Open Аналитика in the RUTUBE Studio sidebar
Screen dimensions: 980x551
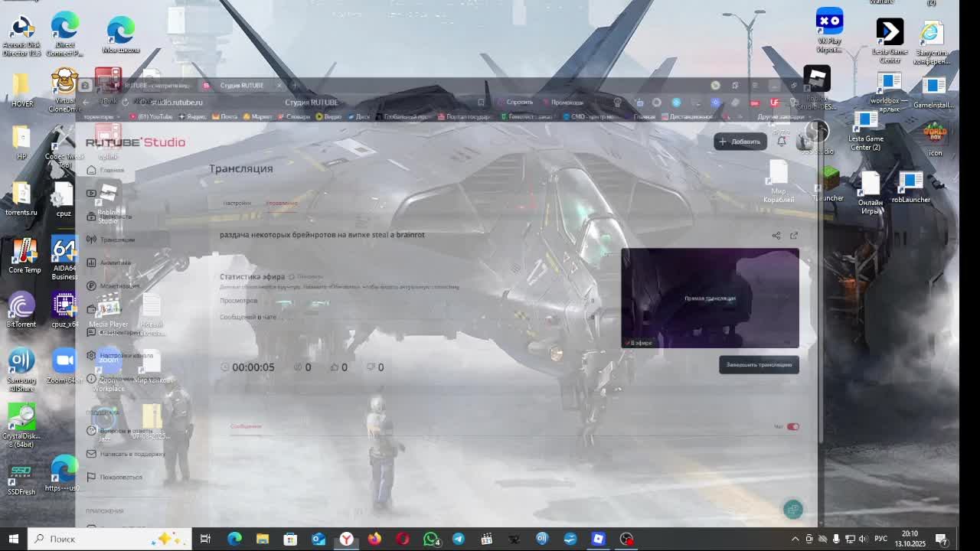coord(109,262)
